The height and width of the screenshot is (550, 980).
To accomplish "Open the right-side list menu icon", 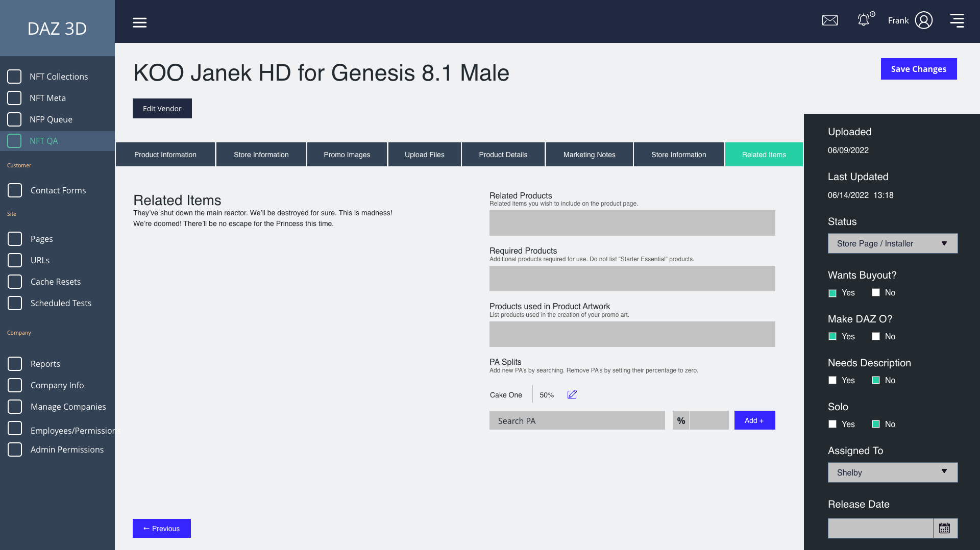I will (957, 20).
